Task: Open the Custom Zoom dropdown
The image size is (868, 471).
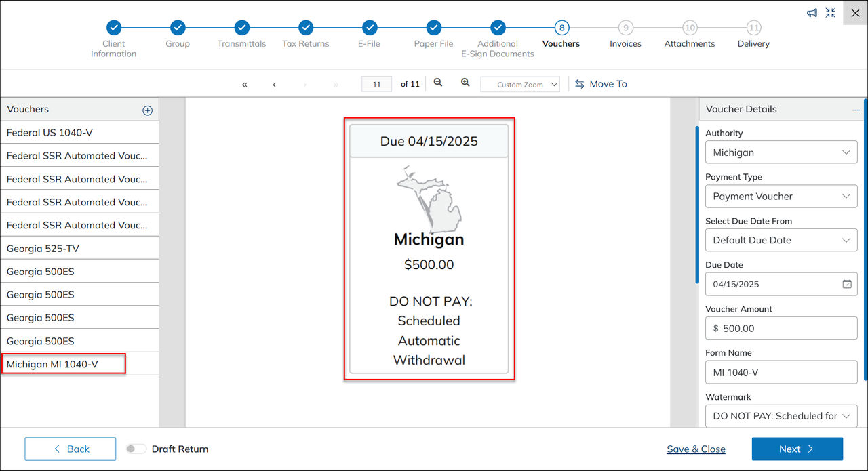Action: tap(520, 85)
